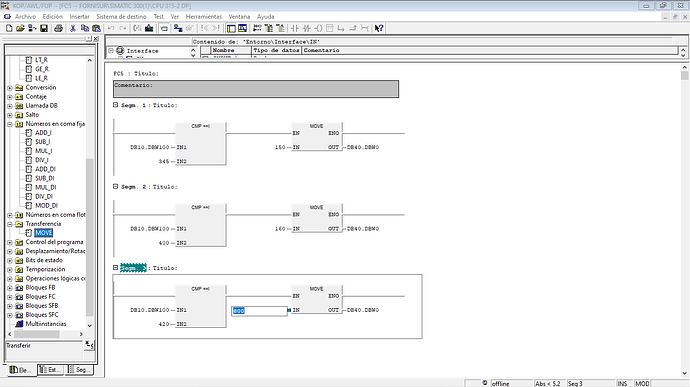Click the output coil icon
This screenshot has width=690, height=387.
pos(318,28)
